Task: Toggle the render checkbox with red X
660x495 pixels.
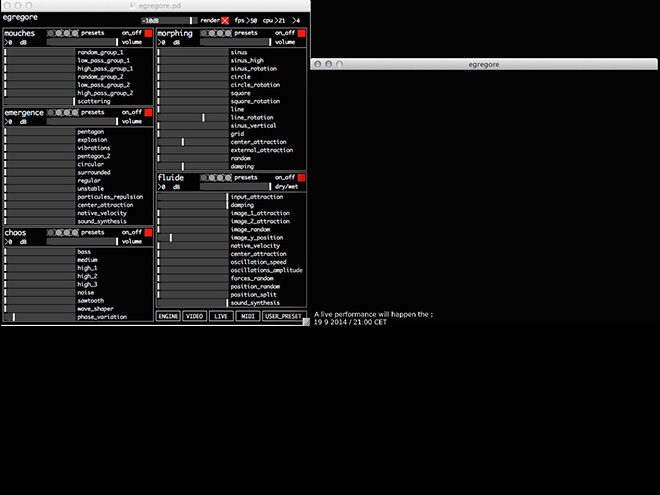Action: tap(225, 21)
